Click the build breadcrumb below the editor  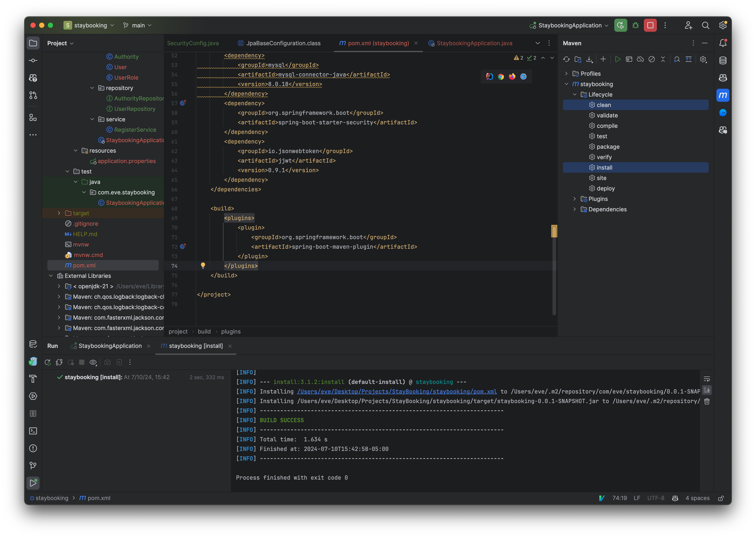pos(204,331)
